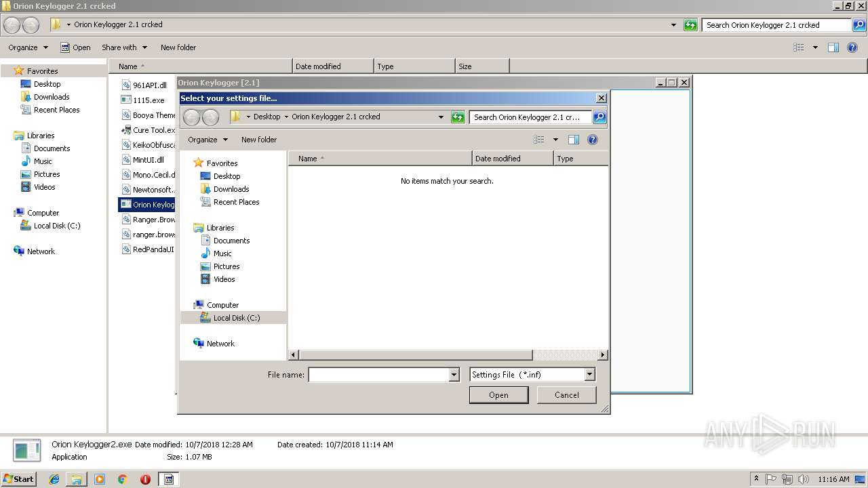This screenshot has width=868, height=488.
Task: Select the Mono.Cecil dll file
Action: coord(148,175)
